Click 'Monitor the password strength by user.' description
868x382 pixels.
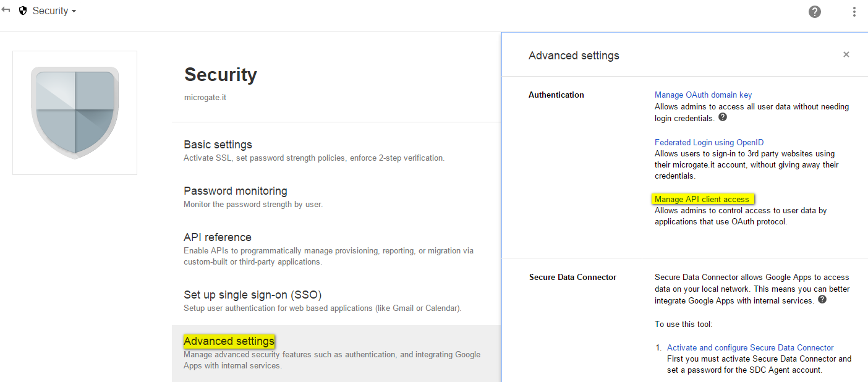point(253,205)
